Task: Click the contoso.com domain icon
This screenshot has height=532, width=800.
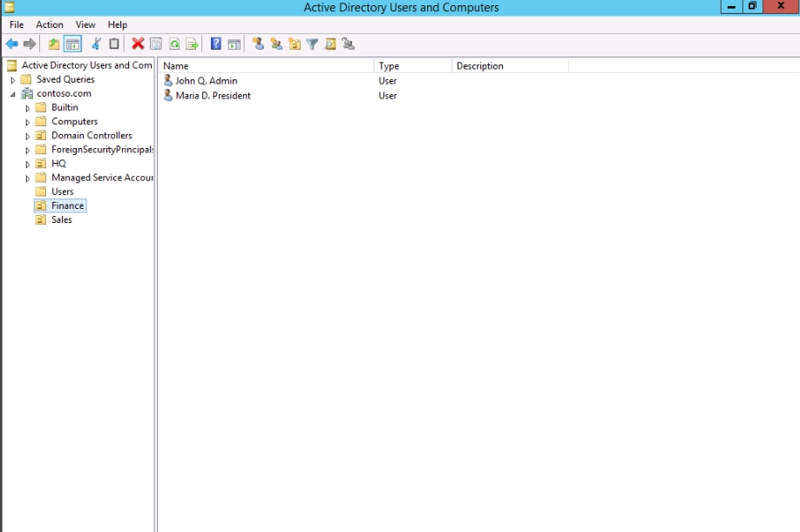Action: click(27, 93)
